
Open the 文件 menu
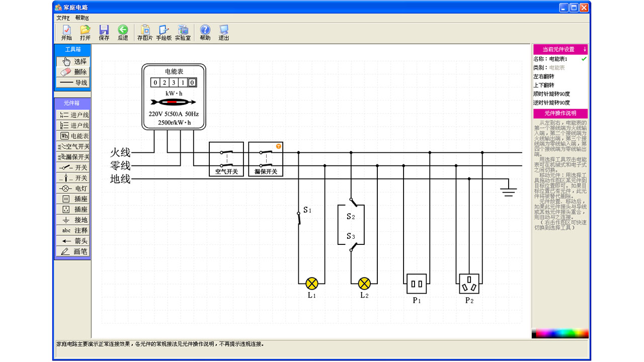63,18
